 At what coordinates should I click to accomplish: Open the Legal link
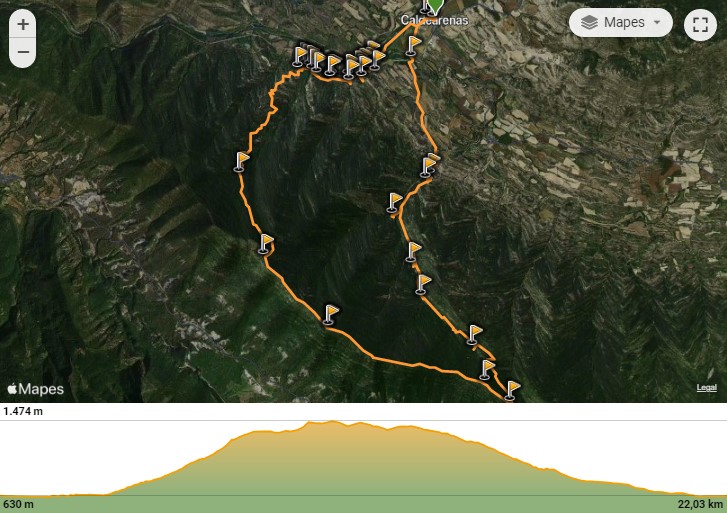pos(706,387)
